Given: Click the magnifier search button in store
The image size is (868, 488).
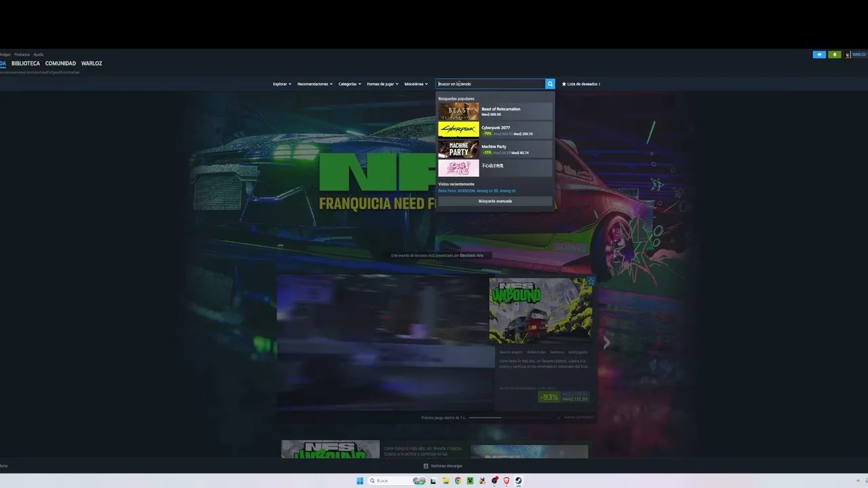Looking at the screenshot, I should click(x=550, y=84).
